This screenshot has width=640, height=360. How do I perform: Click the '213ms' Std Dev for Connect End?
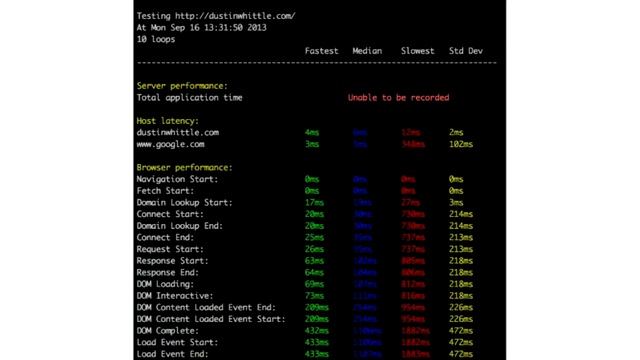461,237
